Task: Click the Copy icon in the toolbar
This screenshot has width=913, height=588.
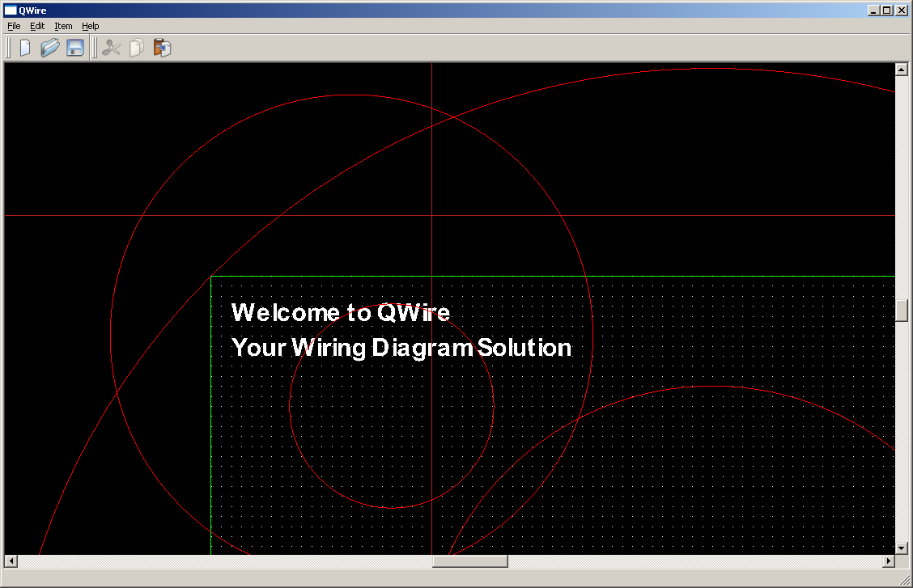Action: 137,48
